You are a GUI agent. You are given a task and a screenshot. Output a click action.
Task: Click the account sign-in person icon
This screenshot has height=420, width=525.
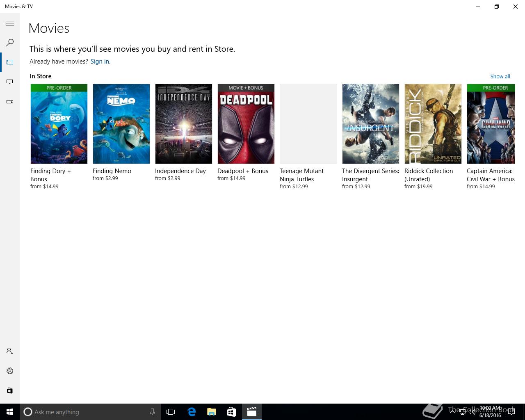pyautogui.click(x=10, y=351)
